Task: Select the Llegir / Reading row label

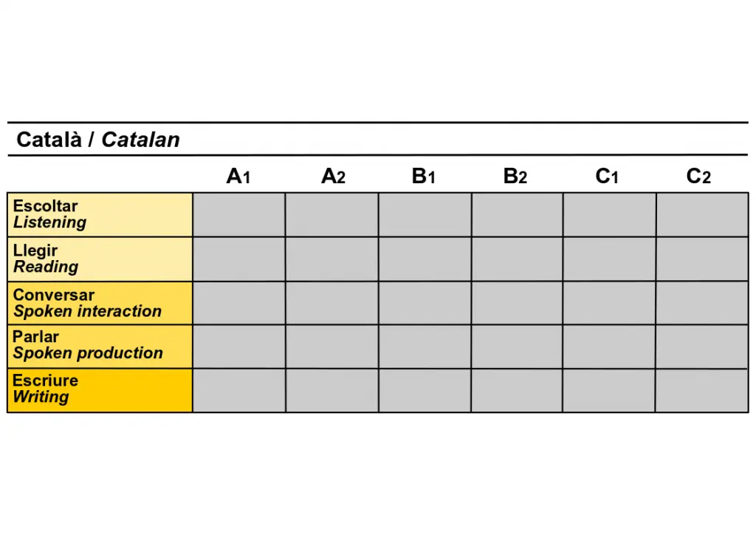Action: pos(100,259)
